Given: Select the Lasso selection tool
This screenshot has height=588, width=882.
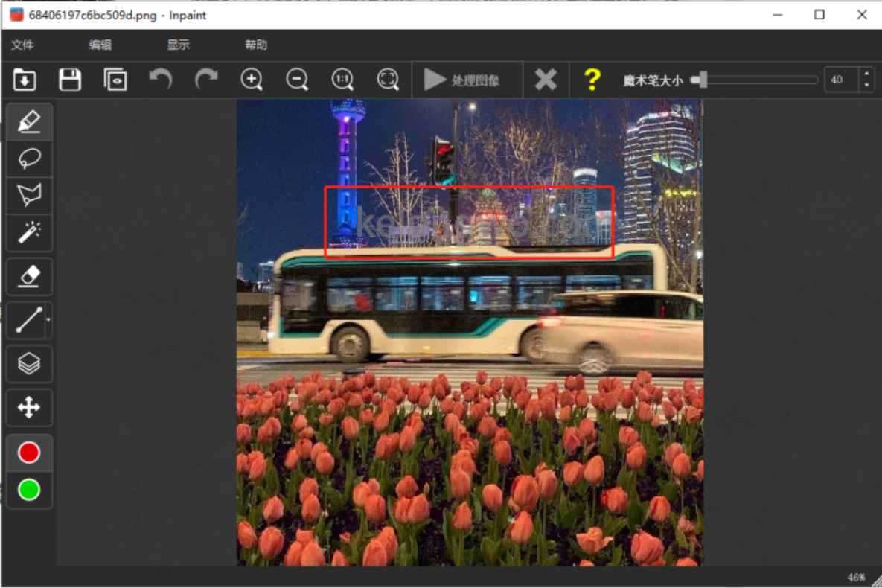Looking at the screenshot, I should 29,159.
